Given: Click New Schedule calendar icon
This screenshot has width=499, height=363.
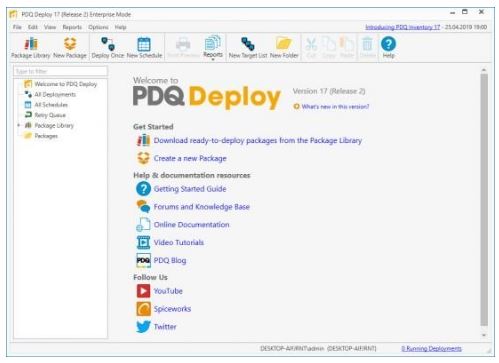Looking at the screenshot, I should [144, 47].
